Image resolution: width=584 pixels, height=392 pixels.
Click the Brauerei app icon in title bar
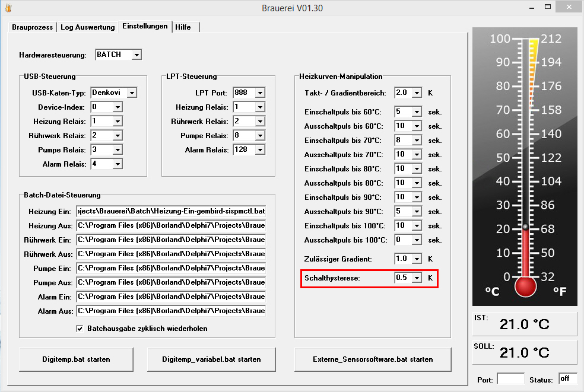pos(7,8)
